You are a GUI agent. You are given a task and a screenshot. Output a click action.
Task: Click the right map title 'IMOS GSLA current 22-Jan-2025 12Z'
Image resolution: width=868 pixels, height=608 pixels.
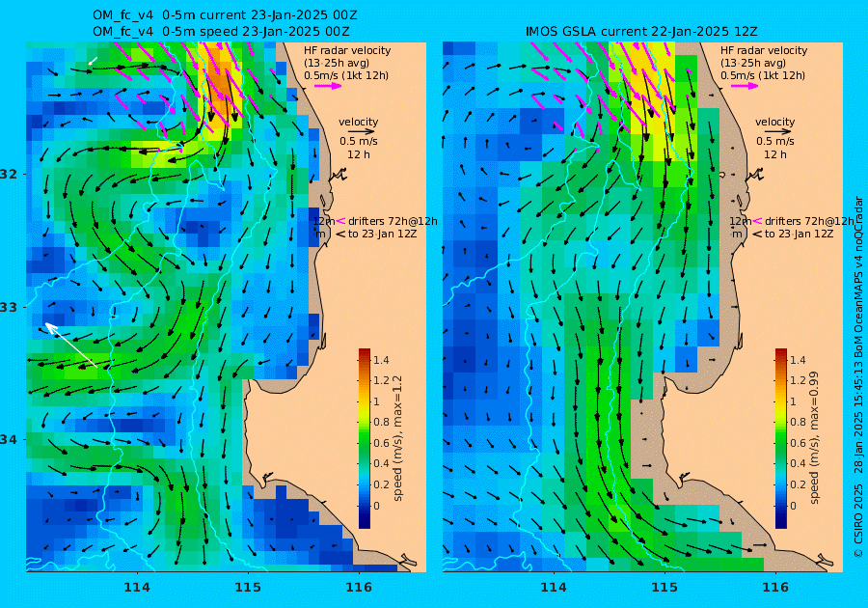641,32
